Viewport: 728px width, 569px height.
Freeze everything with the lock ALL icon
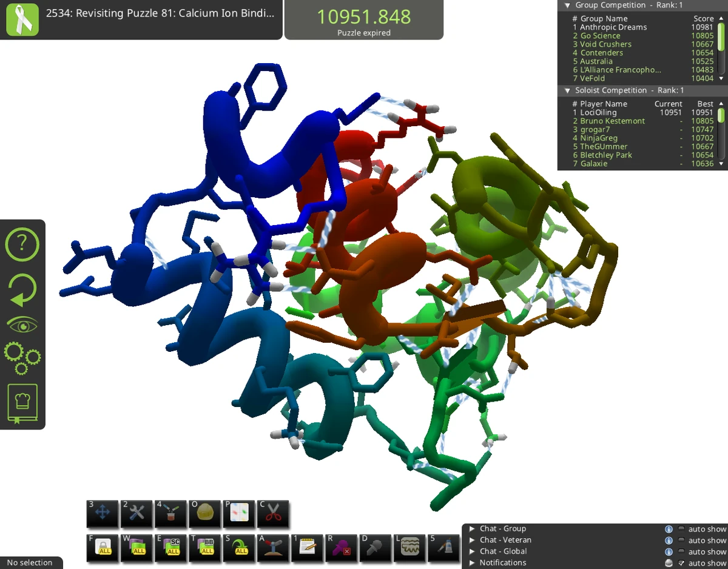(x=103, y=548)
